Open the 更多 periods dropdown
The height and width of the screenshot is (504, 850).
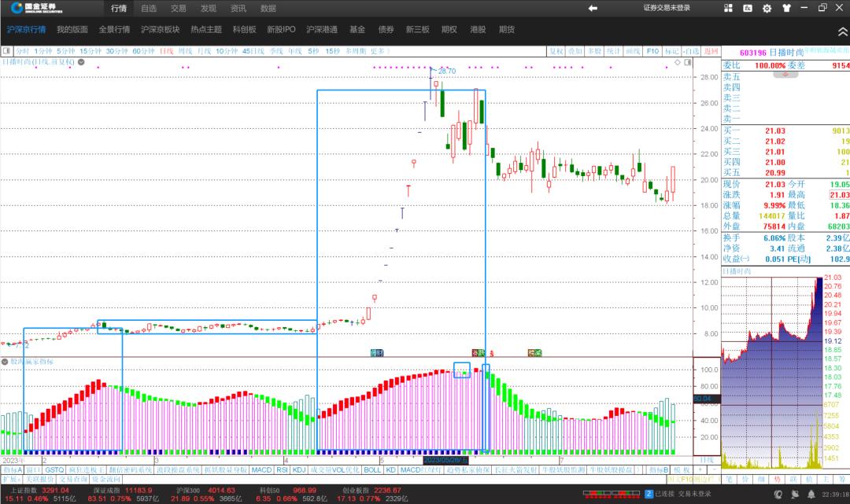379,51
